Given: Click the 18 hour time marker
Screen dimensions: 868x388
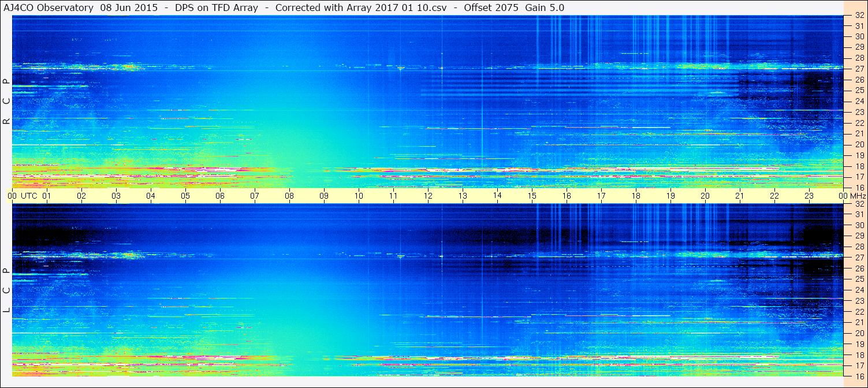Looking at the screenshot, I should click(x=636, y=196).
